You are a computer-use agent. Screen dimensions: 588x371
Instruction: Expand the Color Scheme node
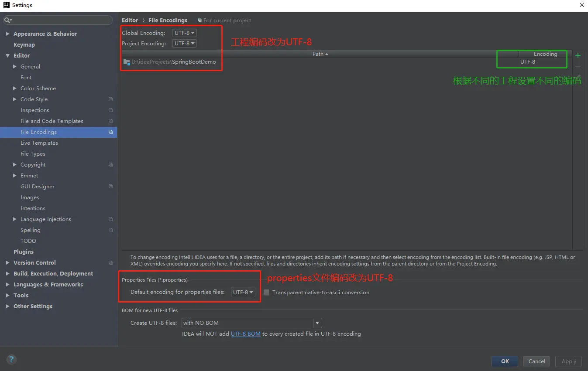[15, 88]
